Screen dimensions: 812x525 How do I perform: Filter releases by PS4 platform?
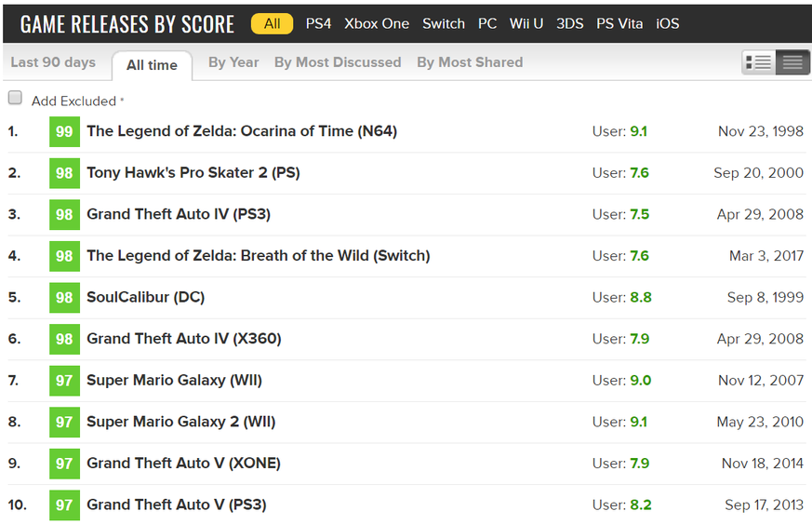click(x=318, y=23)
